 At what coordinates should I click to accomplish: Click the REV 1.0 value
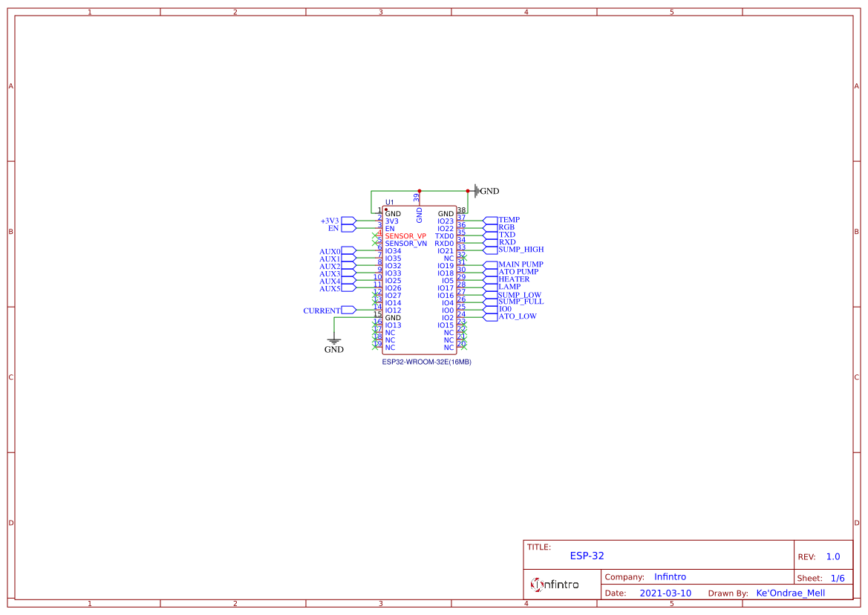tap(832, 556)
